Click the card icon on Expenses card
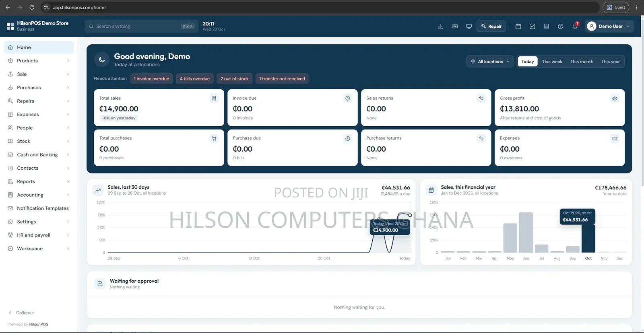This screenshot has height=333, width=644. point(615,139)
